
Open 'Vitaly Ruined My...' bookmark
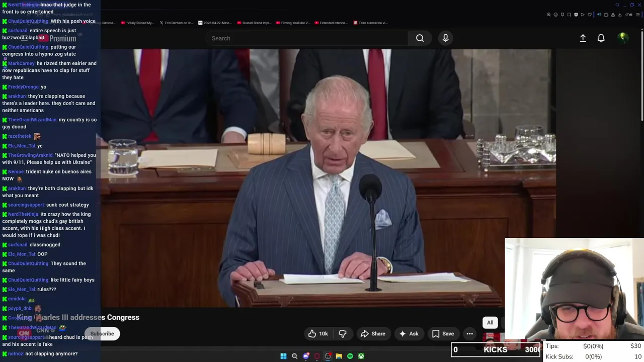point(137,23)
